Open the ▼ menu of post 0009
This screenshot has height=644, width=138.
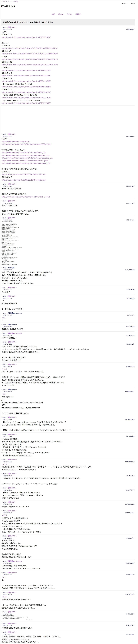coord(2,313)
